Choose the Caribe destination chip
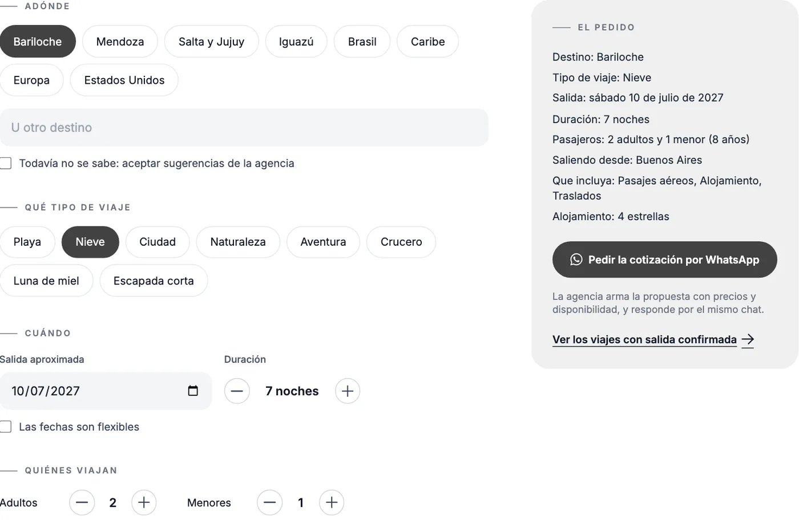Image resolution: width=799 pixels, height=532 pixels. (x=428, y=42)
